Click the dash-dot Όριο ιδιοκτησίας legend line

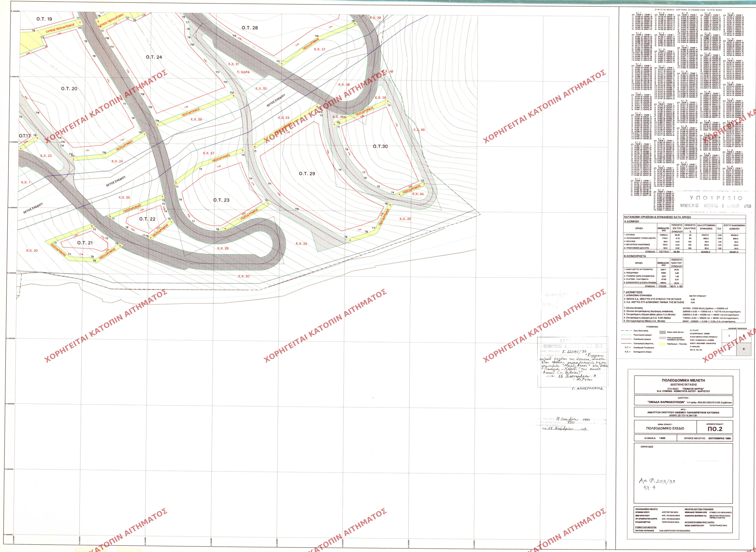coord(627,331)
